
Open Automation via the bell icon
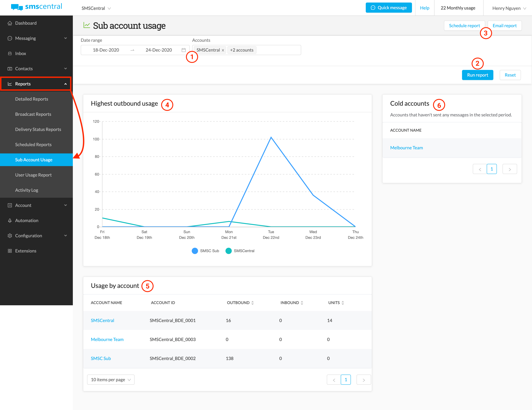pyautogui.click(x=10, y=220)
